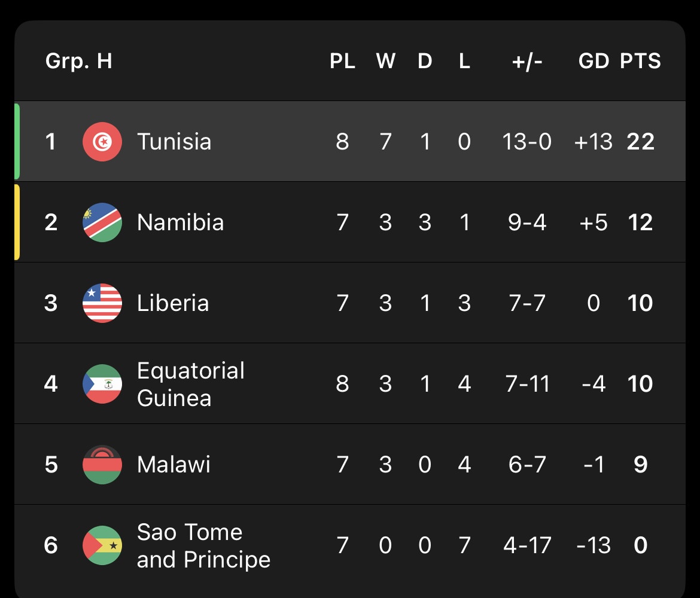
Task: Select the Equatorial Guinea team name
Action: [190, 384]
